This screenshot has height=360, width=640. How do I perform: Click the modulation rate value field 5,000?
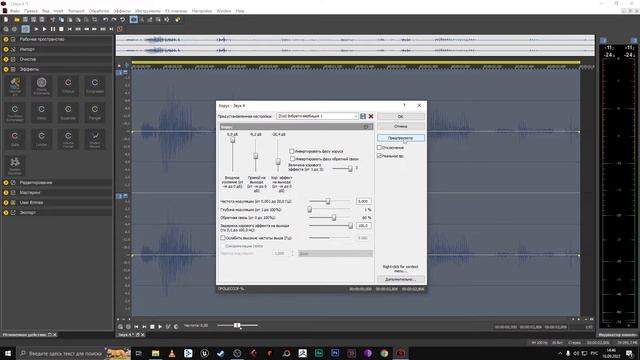point(364,201)
